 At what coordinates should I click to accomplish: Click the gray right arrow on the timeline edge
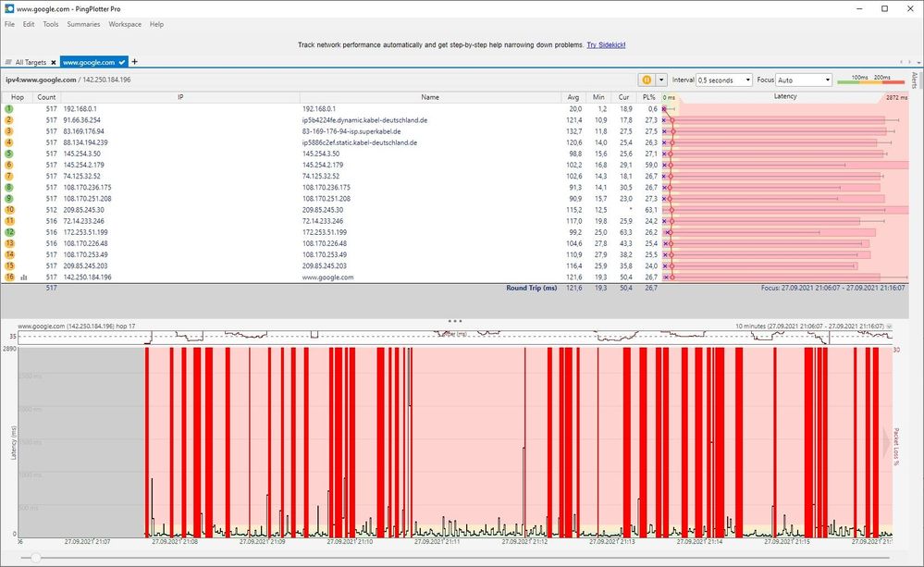pyautogui.click(x=886, y=443)
